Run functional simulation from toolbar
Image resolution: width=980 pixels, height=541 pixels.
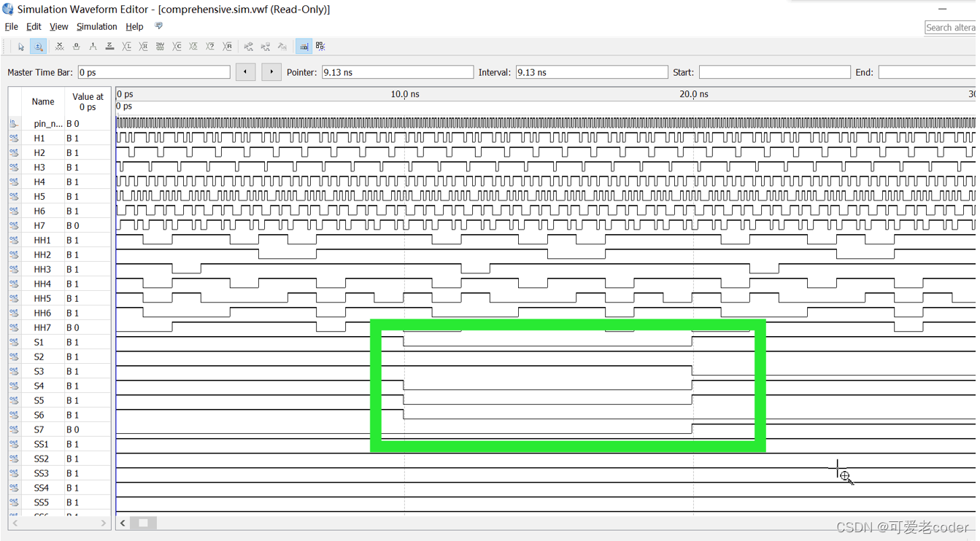click(249, 47)
